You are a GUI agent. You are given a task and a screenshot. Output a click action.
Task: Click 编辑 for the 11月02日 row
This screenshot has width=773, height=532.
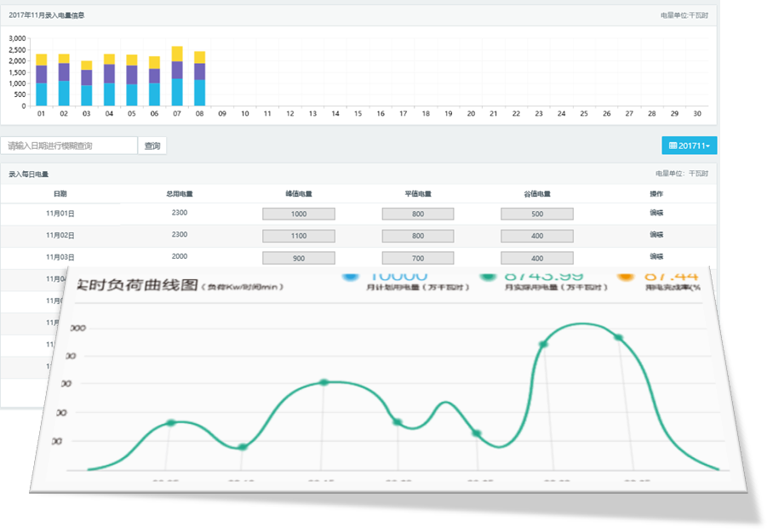click(656, 235)
